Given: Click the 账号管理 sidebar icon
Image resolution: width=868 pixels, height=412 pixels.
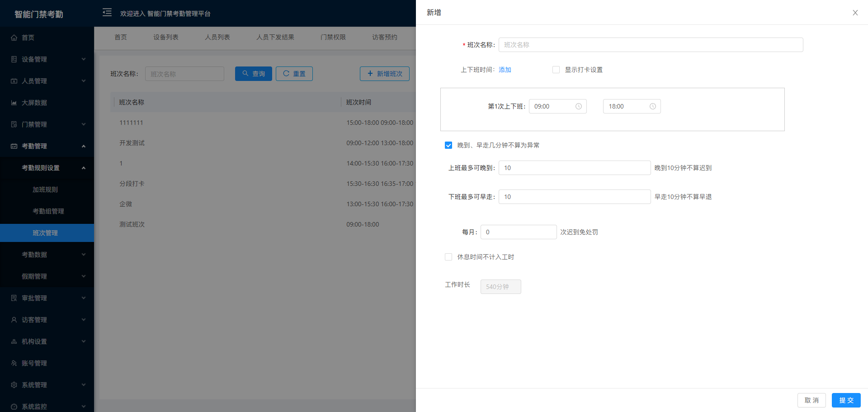Looking at the screenshot, I should (x=14, y=363).
